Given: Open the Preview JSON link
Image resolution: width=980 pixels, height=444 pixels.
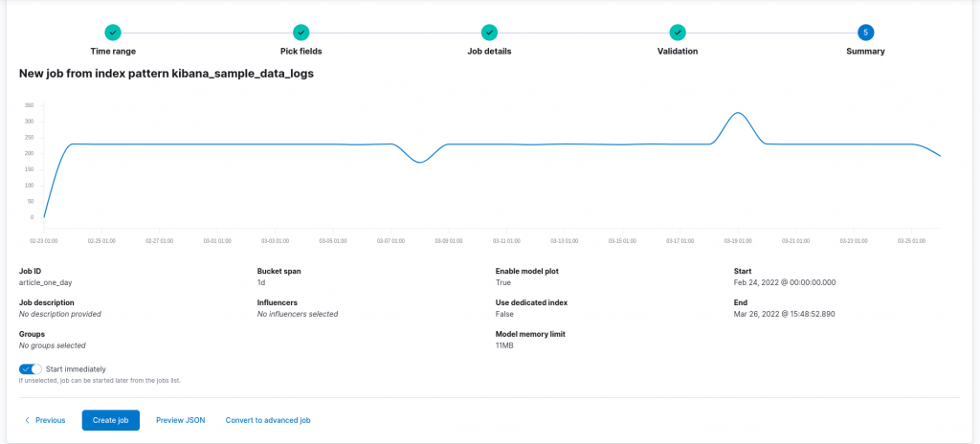Looking at the screenshot, I should (x=181, y=420).
